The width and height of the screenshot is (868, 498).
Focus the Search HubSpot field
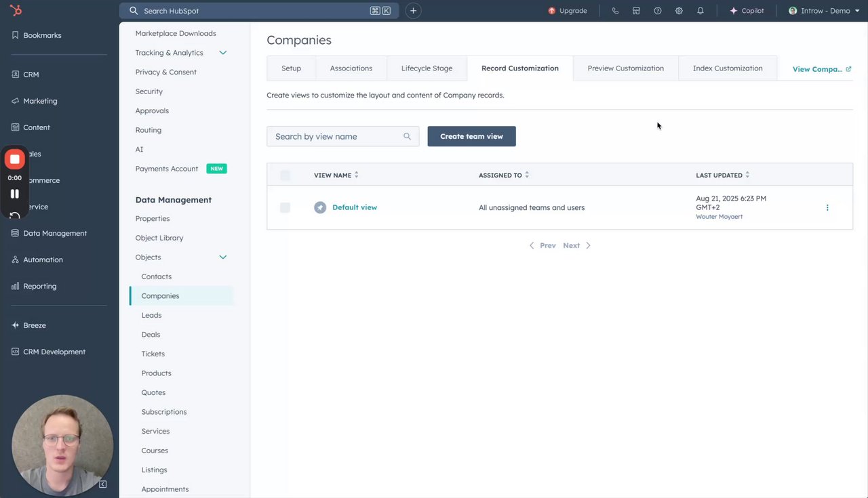pos(259,11)
